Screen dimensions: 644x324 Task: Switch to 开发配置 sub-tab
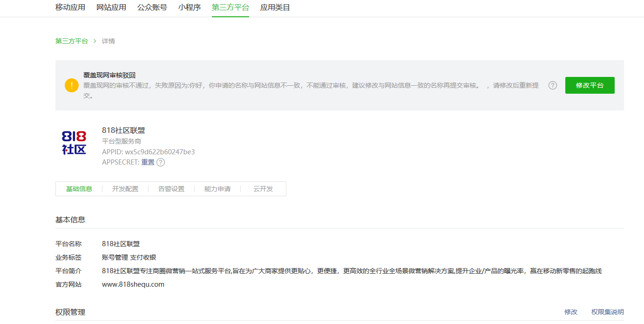click(125, 189)
